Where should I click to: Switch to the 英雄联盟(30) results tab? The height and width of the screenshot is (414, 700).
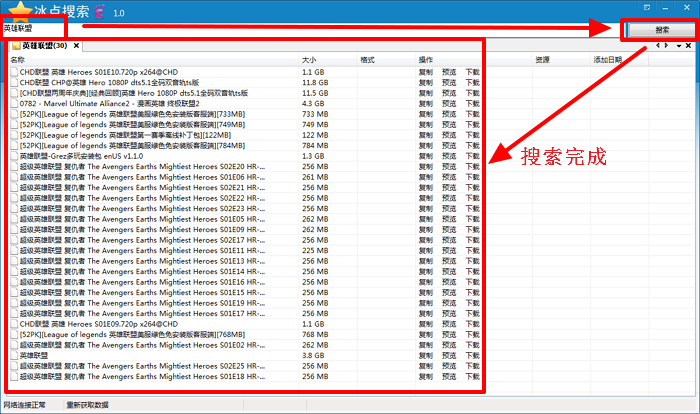(x=44, y=46)
